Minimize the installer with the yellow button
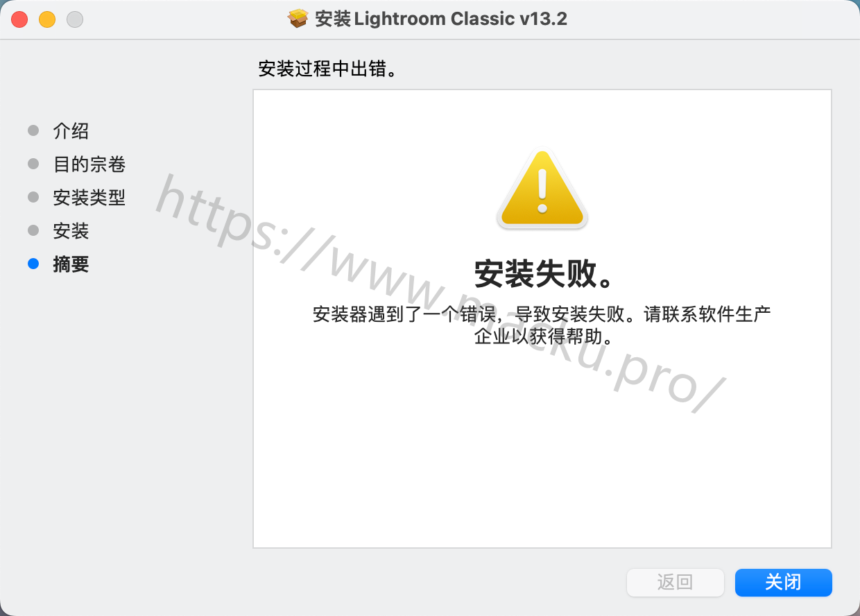Image resolution: width=860 pixels, height=616 pixels. 47,19
